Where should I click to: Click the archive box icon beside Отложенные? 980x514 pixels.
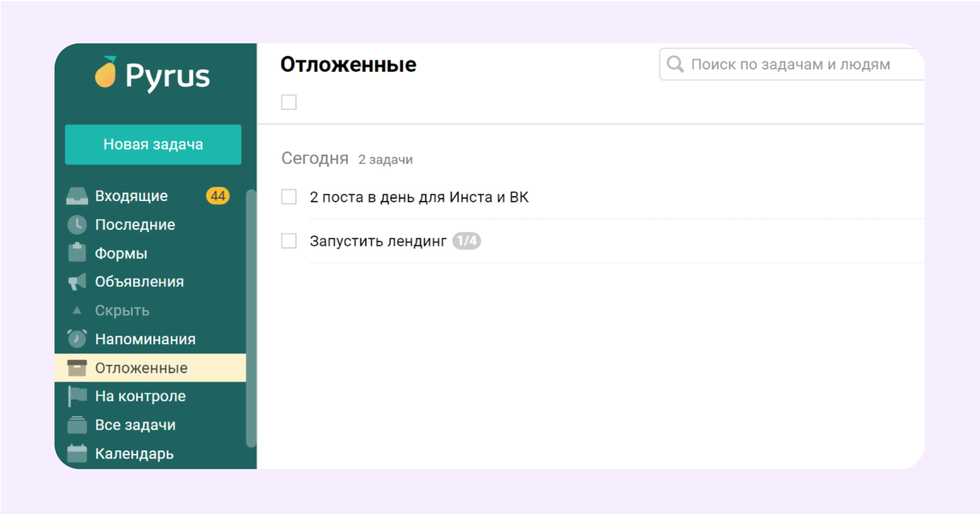(x=77, y=368)
